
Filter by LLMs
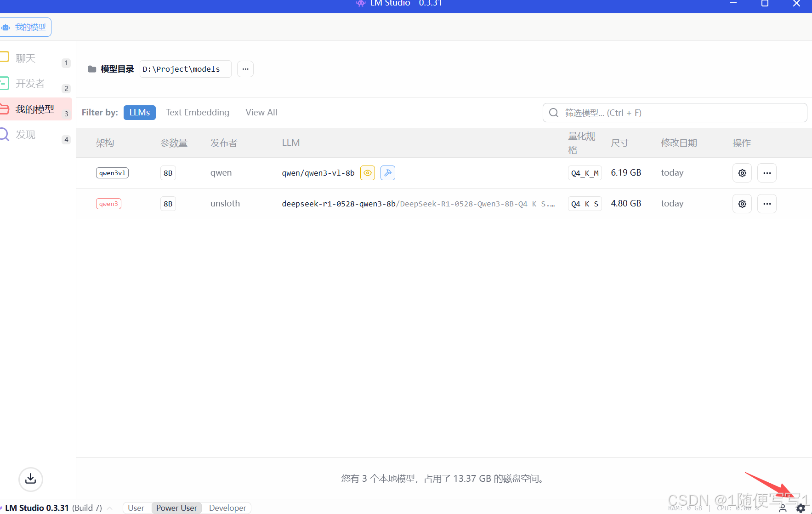140,113
